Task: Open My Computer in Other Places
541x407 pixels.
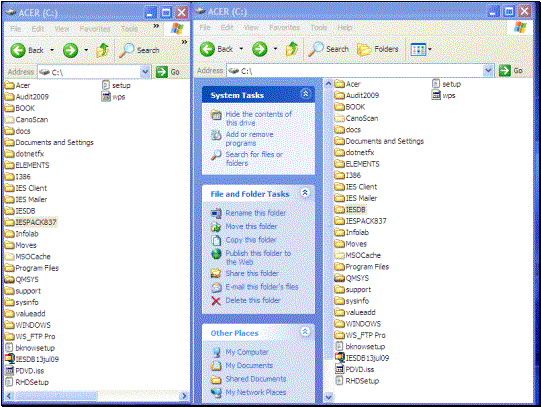Action: [247, 352]
